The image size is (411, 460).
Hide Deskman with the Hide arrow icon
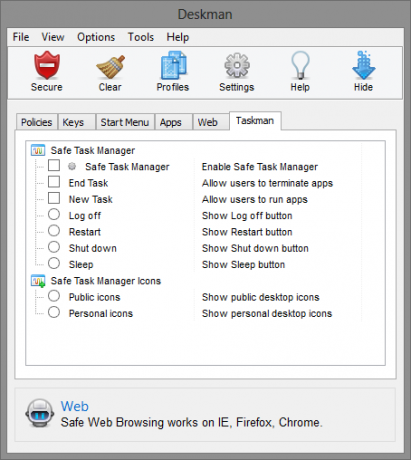click(363, 65)
